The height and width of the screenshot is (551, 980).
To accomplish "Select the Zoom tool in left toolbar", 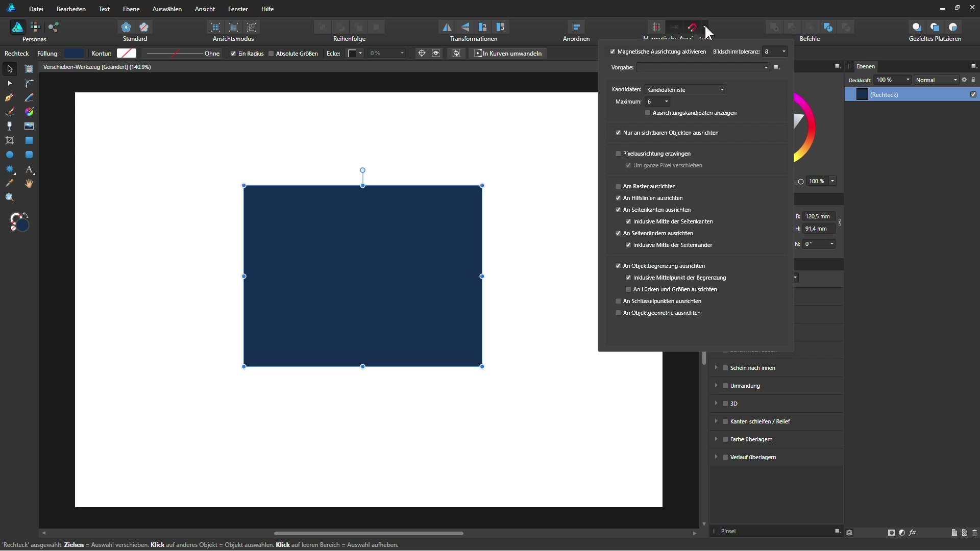I will pyautogui.click(x=10, y=198).
